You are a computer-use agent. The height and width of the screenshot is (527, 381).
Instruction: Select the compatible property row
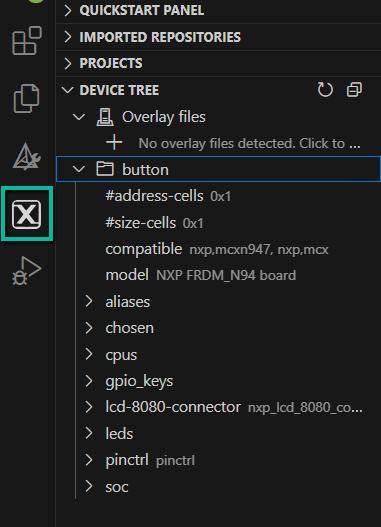218,249
